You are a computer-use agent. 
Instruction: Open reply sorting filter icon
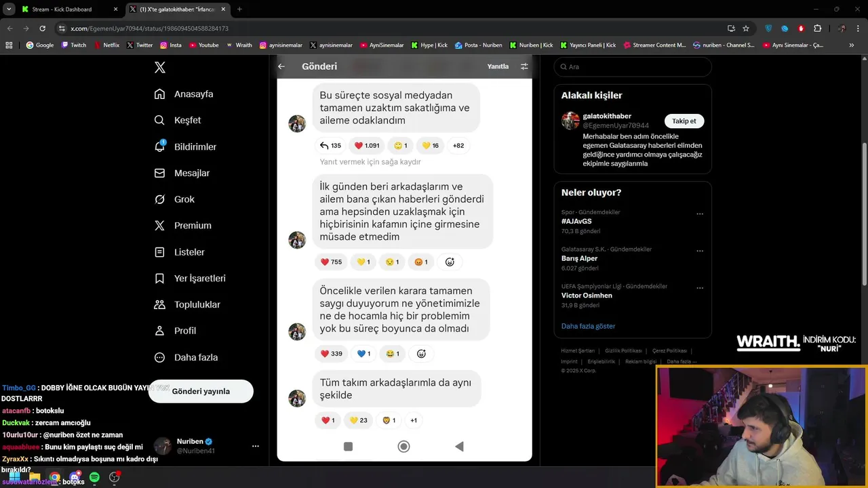coord(524,66)
